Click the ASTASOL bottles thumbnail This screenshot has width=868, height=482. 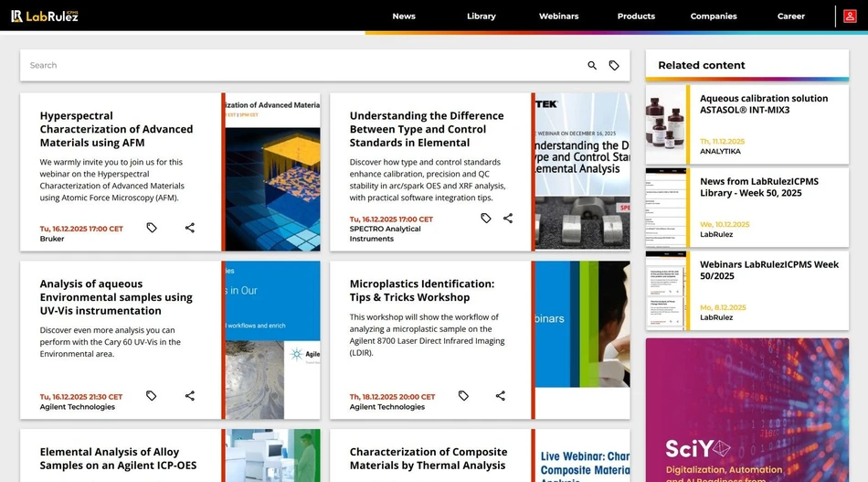point(666,124)
